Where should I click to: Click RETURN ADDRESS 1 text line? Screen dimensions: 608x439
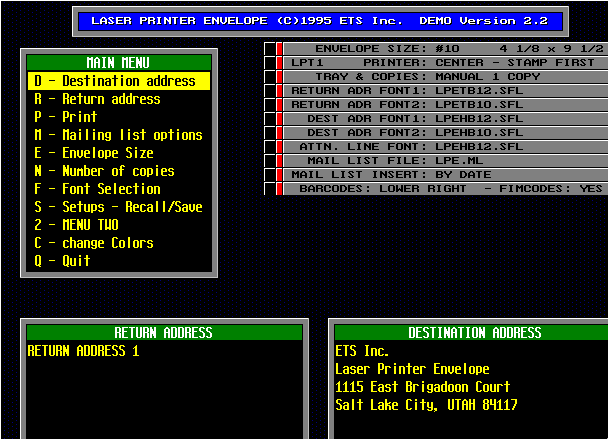pos(83,351)
